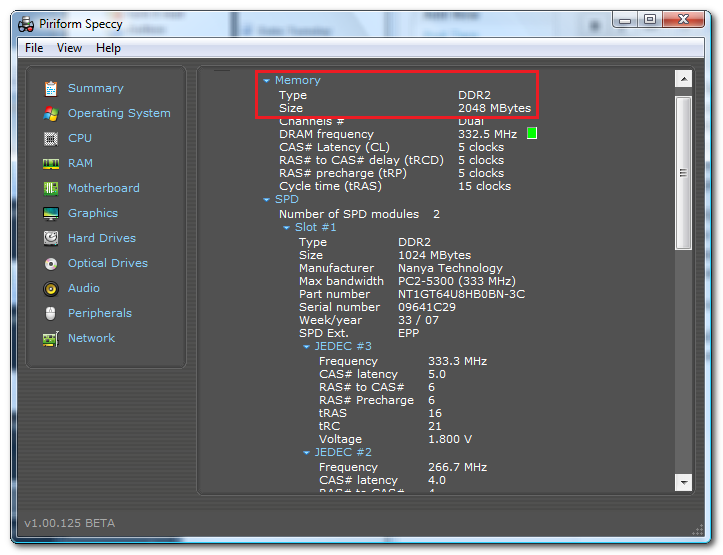Click the Audio speaker icon
This screenshot has width=723, height=555.
(x=51, y=289)
